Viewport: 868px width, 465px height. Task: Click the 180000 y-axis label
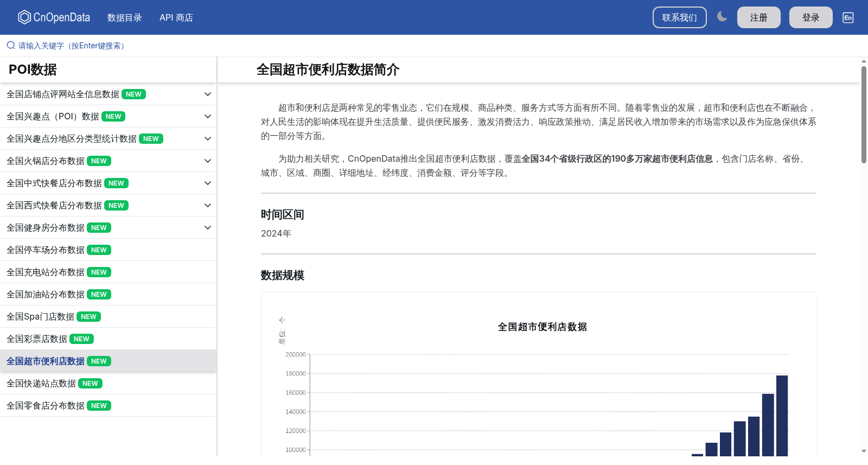click(296, 374)
